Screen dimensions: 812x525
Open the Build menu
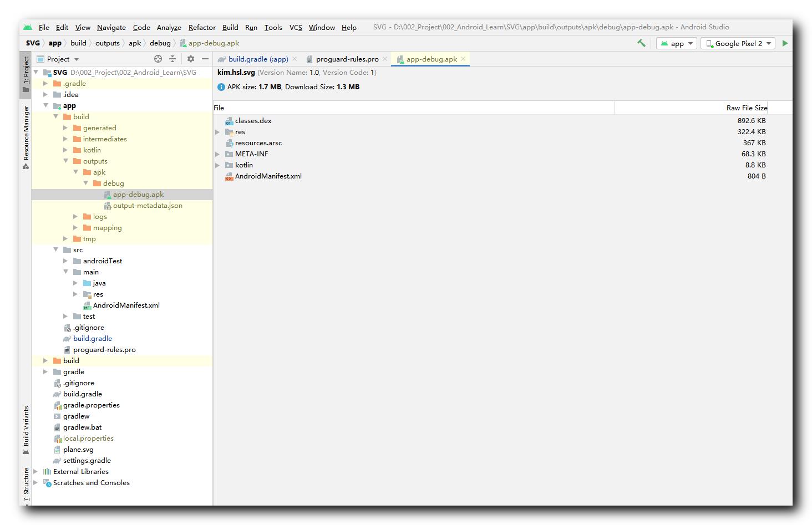[230, 27]
